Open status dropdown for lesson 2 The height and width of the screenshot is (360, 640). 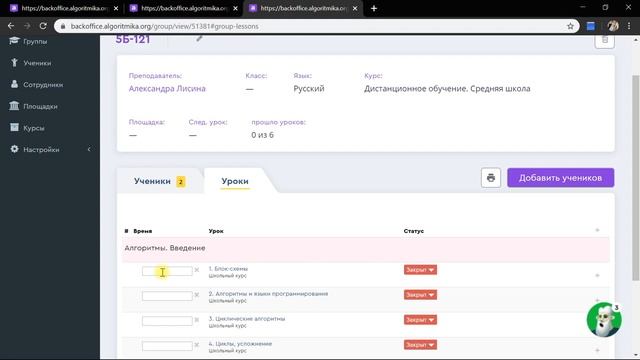point(420,295)
